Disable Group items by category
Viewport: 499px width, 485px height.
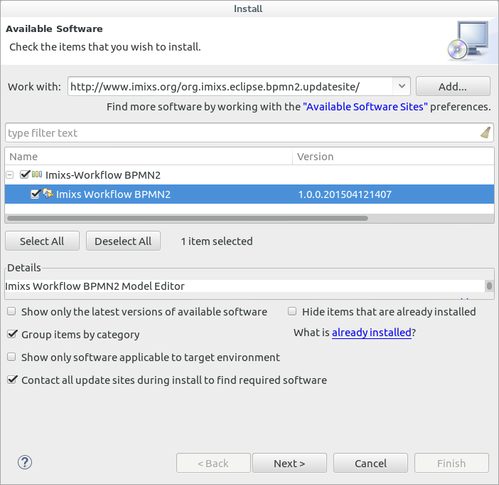tap(12, 334)
